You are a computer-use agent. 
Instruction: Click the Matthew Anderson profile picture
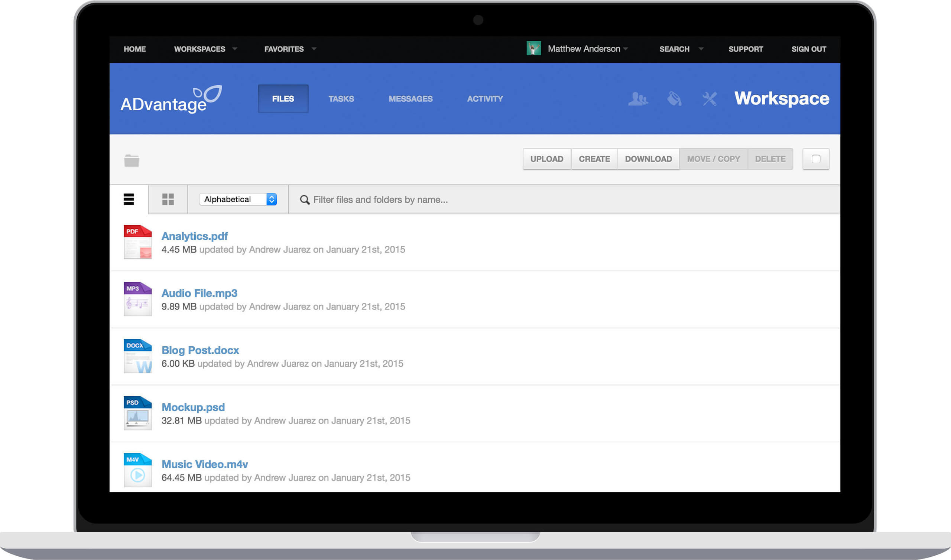pos(533,49)
